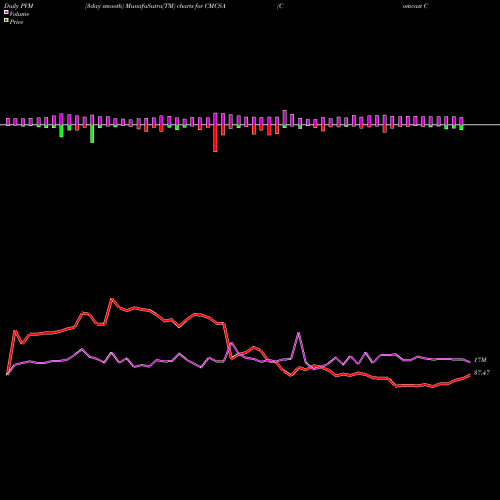Click the red-green Price legend swatch
500x500 pixels.
tap(6, 21)
